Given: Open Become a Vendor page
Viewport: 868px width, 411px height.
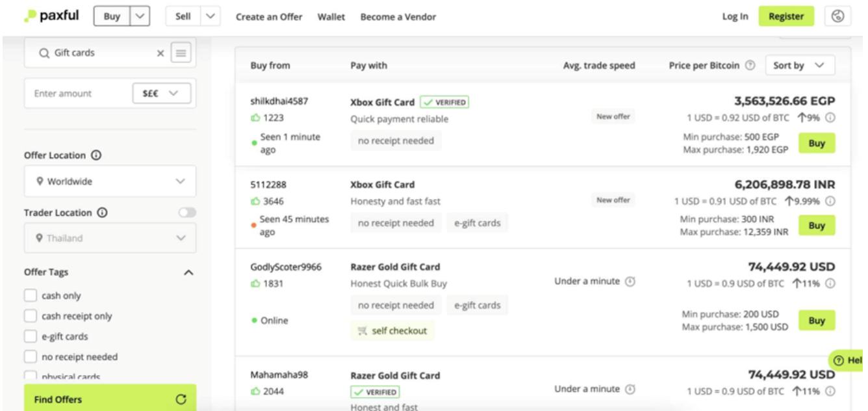Looking at the screenshot, I should point(398,17).
